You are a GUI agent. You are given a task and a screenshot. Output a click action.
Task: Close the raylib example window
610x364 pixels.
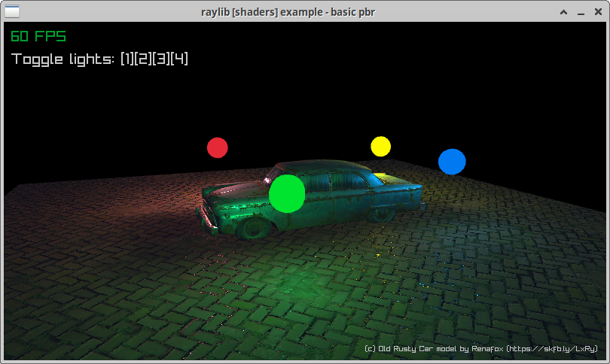click(599, 12)
